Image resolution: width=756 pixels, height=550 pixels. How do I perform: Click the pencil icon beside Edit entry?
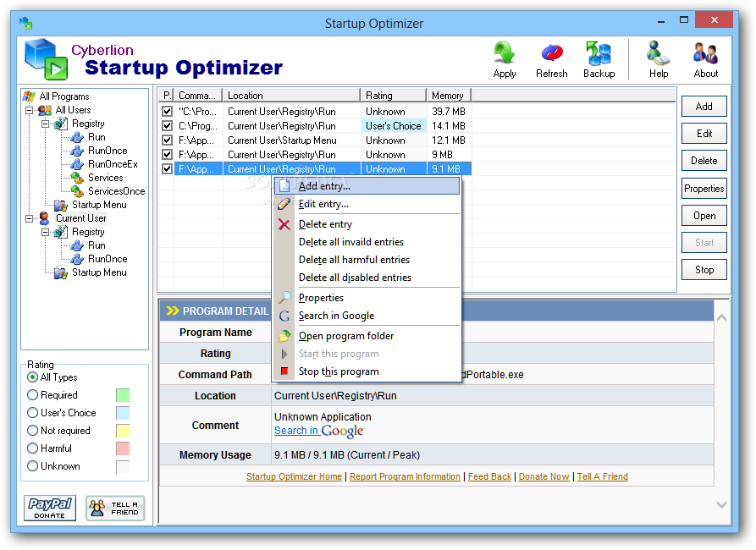(284, 205)
